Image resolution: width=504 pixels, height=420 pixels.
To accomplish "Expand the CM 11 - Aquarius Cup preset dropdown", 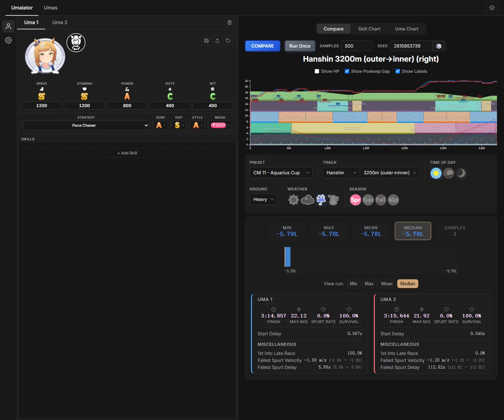I will click(281, 173).
